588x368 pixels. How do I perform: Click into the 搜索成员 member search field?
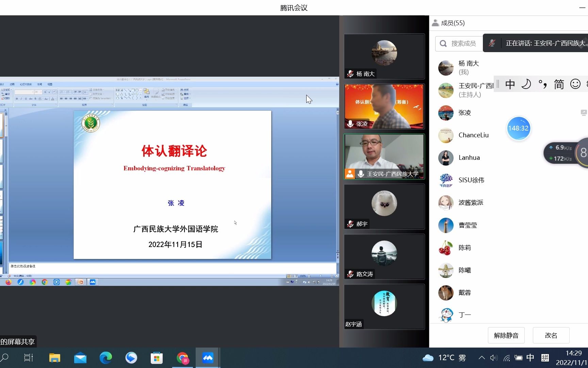(x=459, y=44)
